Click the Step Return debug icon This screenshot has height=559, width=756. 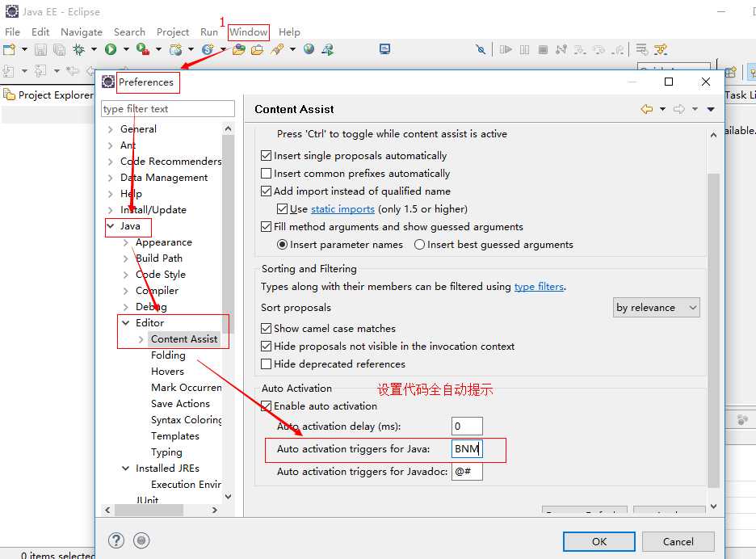pos(618,49)
